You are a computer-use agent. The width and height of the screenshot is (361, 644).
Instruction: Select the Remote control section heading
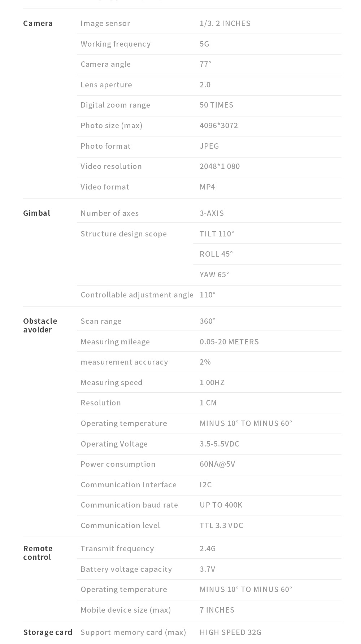point(38,553)
